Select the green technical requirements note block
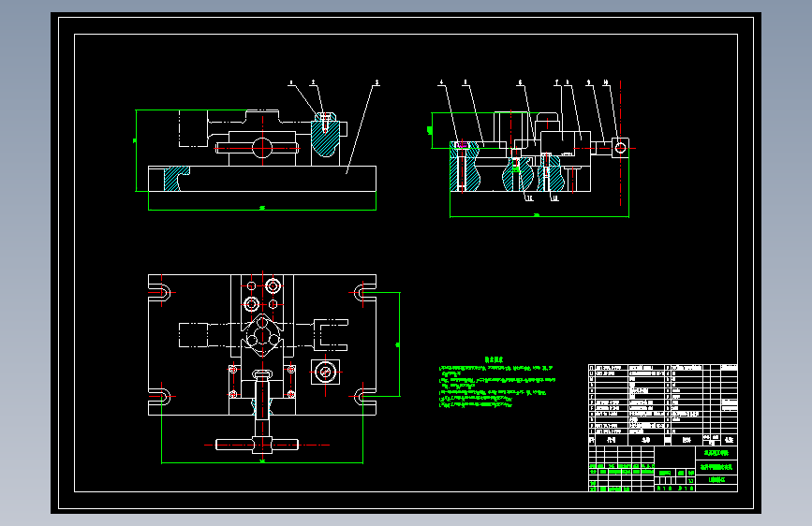The image size is (812, 526). pyautogui.click(x=497, y=382)
